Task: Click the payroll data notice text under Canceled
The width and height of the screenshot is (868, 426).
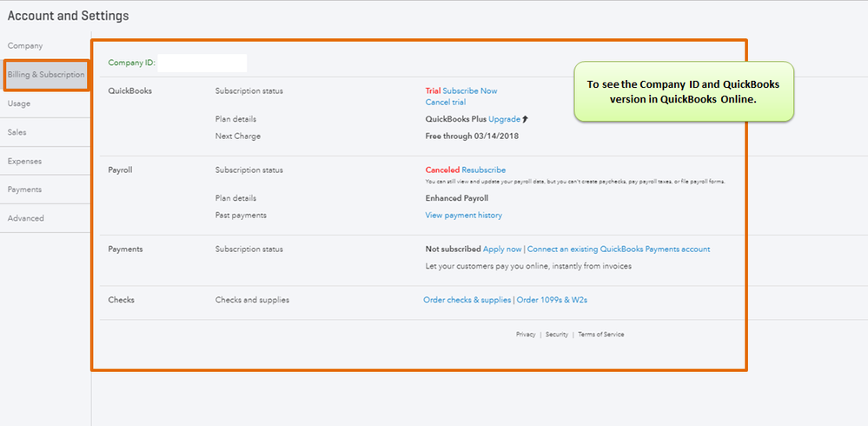Action: pyautogui.click(x=575, y=182)
